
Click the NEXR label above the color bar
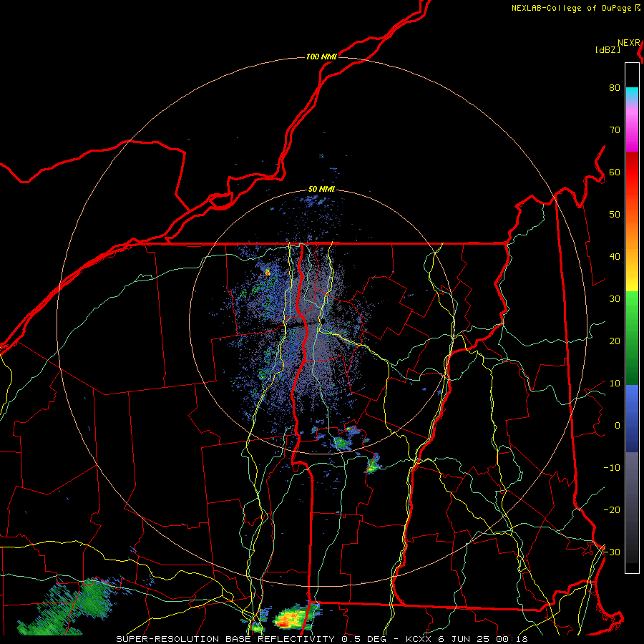(x=629, y=43)
